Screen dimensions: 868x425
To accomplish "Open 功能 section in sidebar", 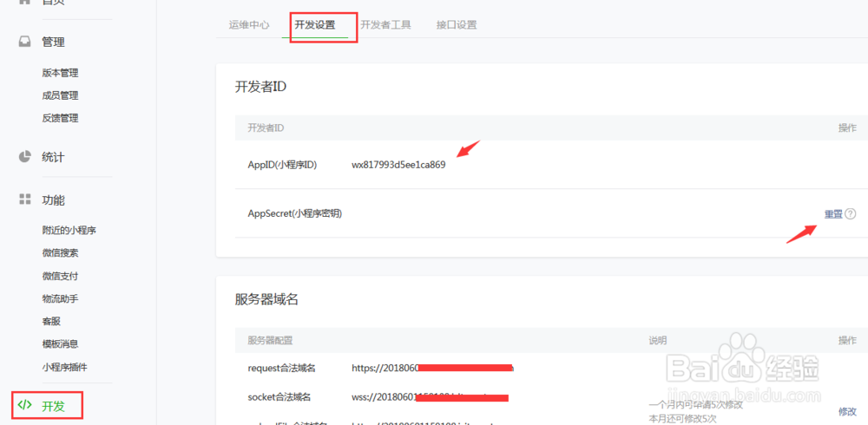I will pyautogui.click(x=53, y=200).
